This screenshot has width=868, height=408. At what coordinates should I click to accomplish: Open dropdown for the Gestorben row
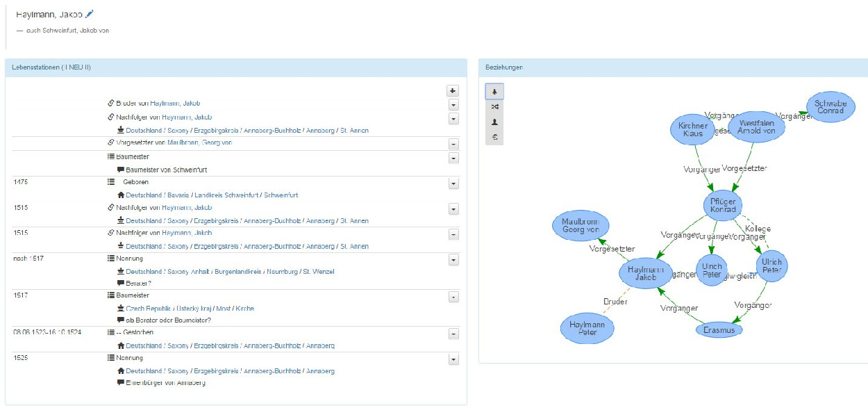[453, 334]
